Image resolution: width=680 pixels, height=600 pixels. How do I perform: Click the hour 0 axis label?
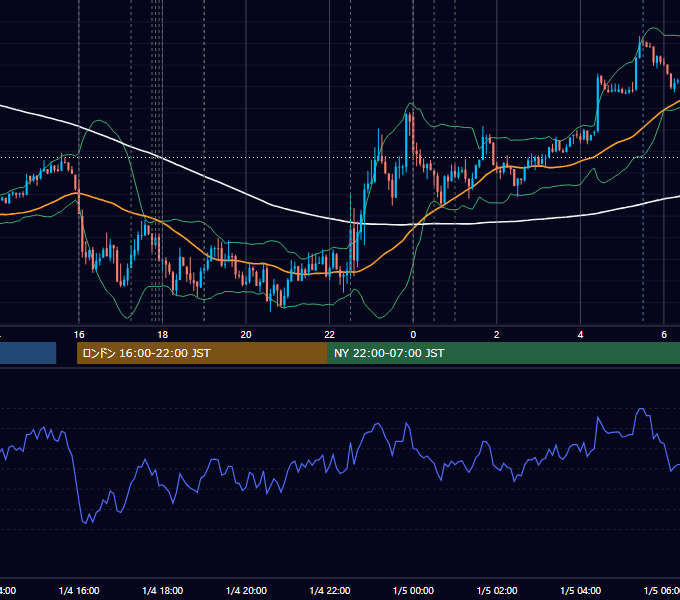pyautogui.click(x=413, y=335)
